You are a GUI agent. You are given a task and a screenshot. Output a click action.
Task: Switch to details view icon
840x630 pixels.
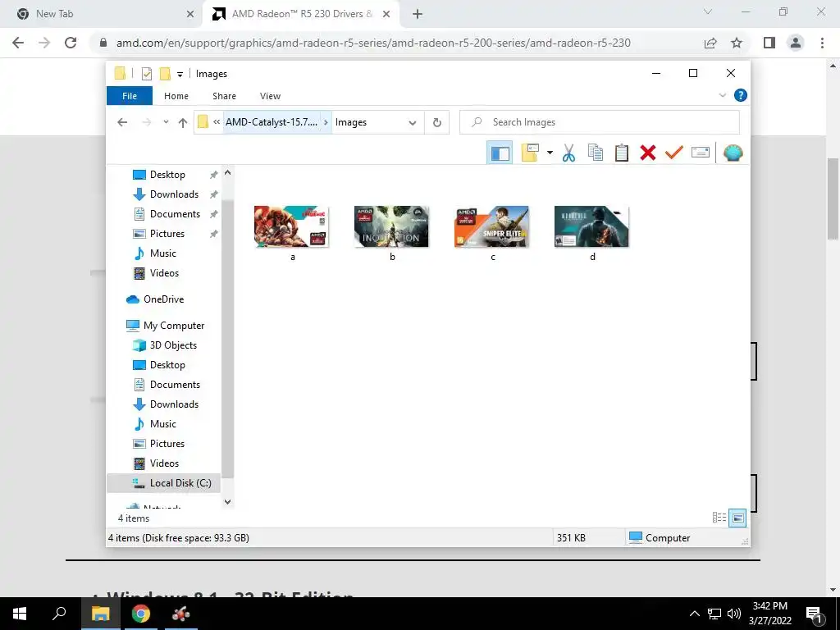[719, 518]
